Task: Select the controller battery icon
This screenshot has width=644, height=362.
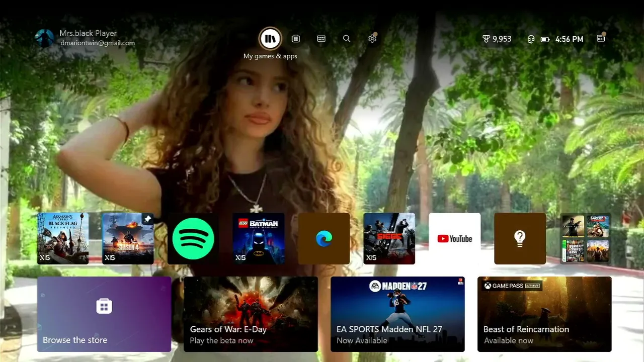Action: [545, 39]
